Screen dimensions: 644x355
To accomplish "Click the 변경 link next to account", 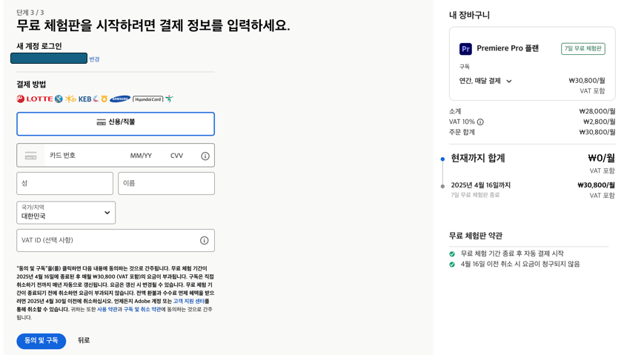I will coord(94,59).
